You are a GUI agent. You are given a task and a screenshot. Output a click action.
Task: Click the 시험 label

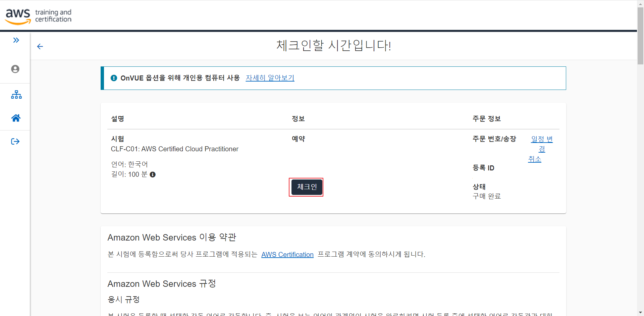click(118, 139)
